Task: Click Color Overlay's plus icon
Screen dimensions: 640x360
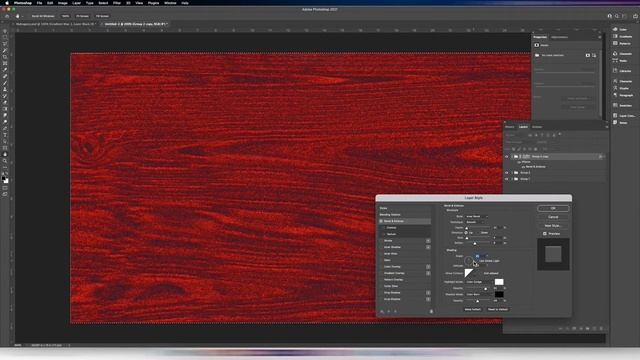Action: click(x=428, y=267)
